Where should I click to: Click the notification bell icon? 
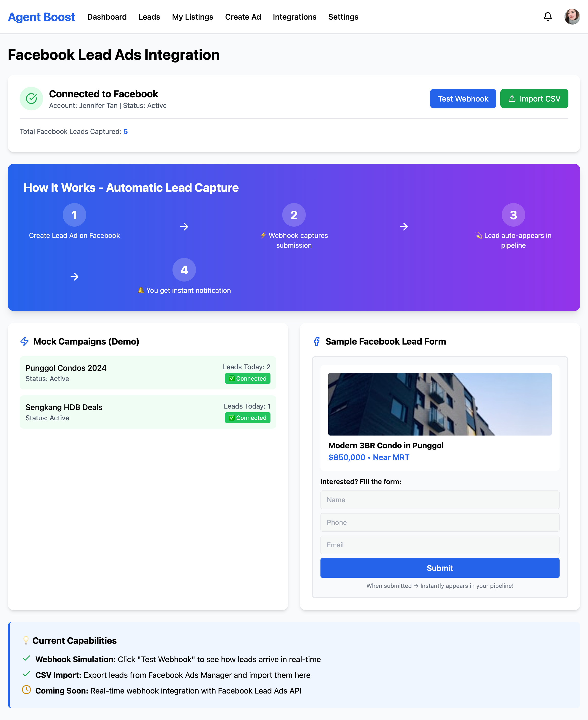point(547,17)
